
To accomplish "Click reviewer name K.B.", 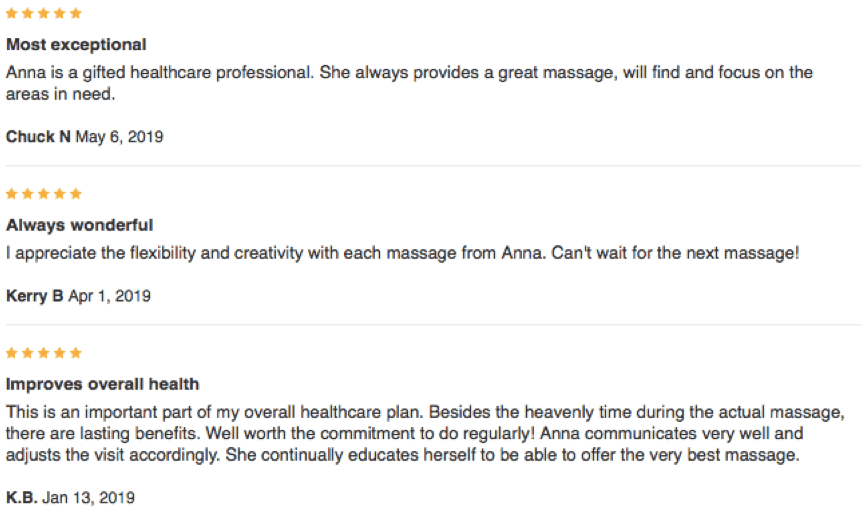I will pyautogui.click(x=22, y=497).
